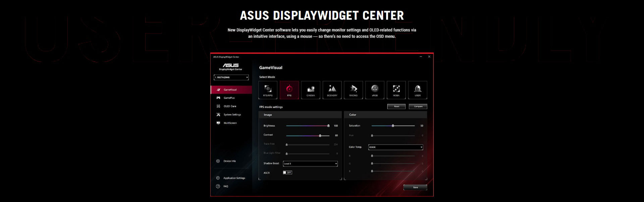Expand the Shadow Boost level dropdown
Screen dimensions: 644x202
tap(310, 164)
